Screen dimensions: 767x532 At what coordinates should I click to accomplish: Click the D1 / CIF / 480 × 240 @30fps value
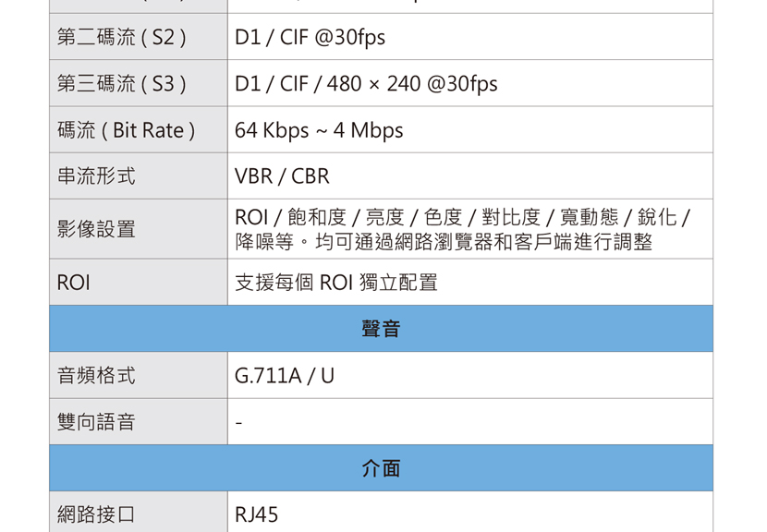(366, 84)
